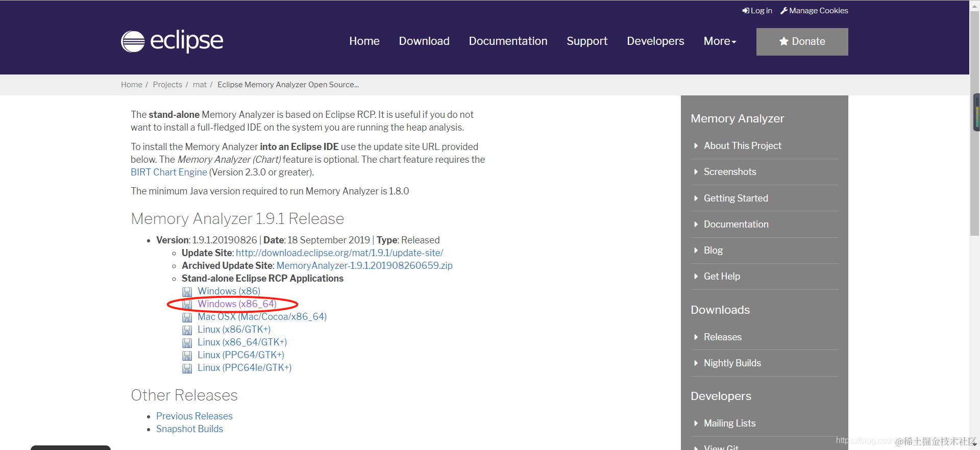Open the BIRT Chart Engine link
Screen dimensions: 980x450
point(169,172)
